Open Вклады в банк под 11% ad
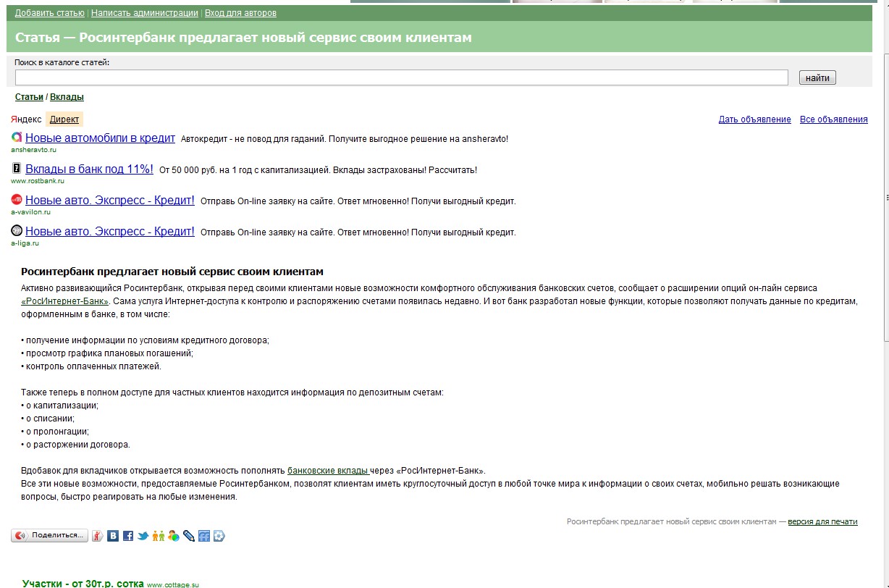This screenshot has height=588, width=889. pyautogui.click(x=89, y=169)
